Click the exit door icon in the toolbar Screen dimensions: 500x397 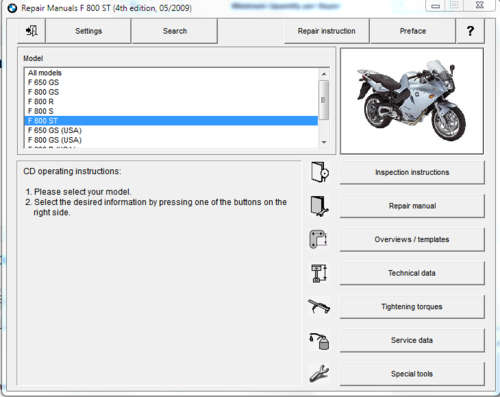[31, 31]
